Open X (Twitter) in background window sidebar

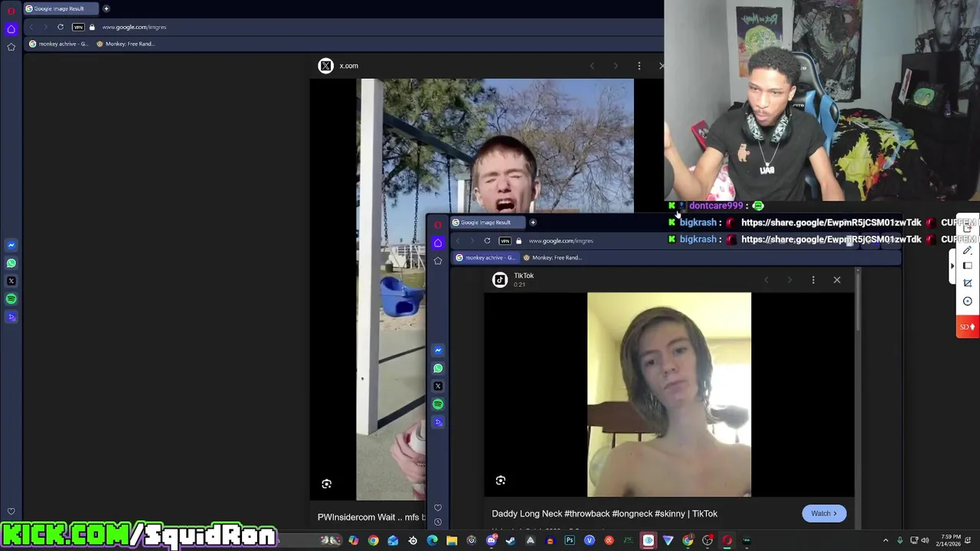pos(11,281)
